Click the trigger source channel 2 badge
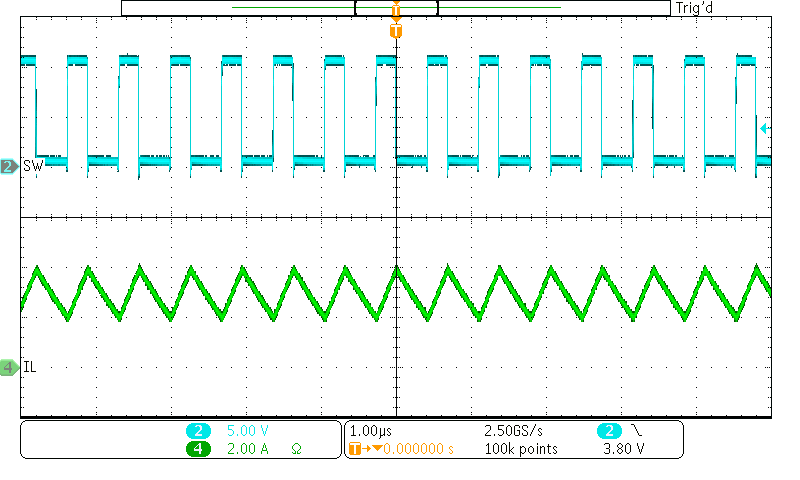The height and width of the screenshot is (480, 800). 609,430
